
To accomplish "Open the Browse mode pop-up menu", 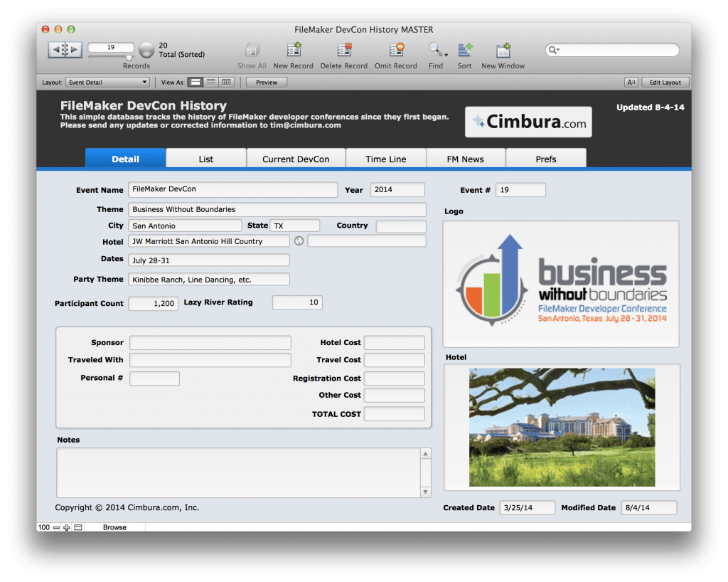I will [x=114, y=527].
